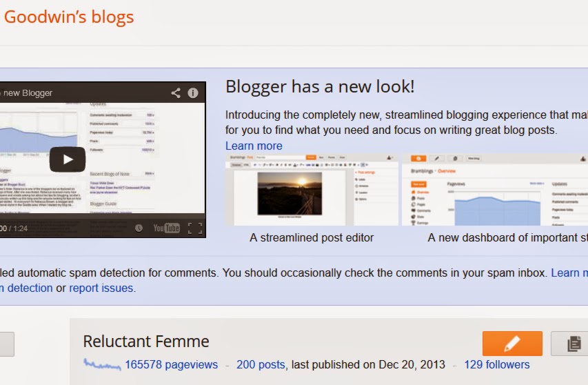588x385 pixels.
Task: View the 165578 pageviews stats
Action: click(172, 364)
